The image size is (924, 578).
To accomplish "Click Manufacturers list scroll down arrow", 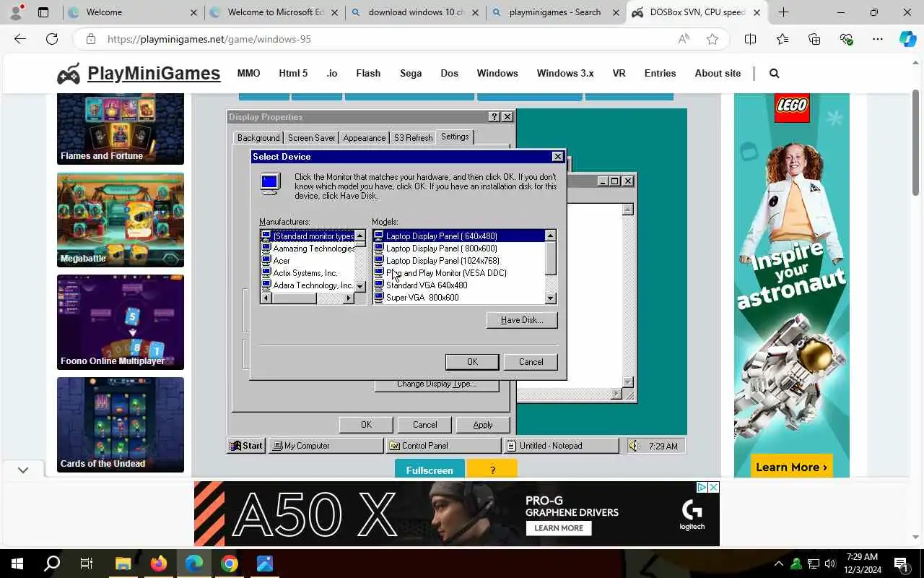I will coord(360,287).
